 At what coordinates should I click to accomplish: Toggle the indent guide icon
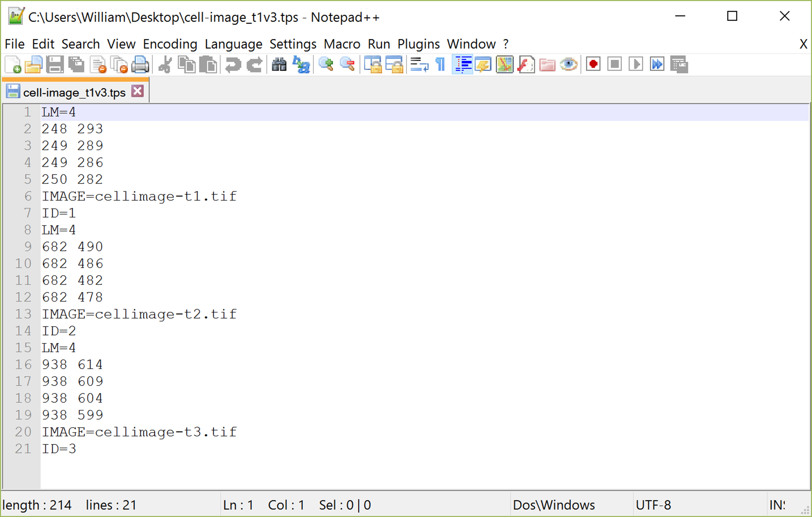point(462,64)
